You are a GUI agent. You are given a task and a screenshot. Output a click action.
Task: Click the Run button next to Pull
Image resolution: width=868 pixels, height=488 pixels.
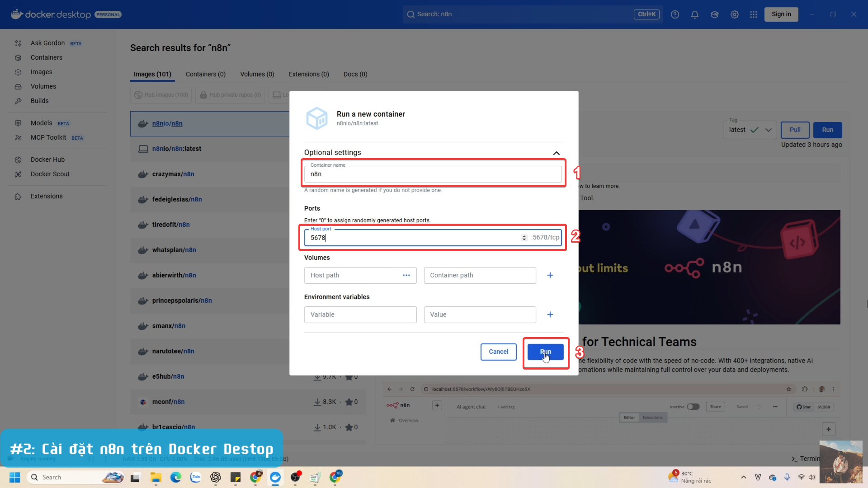coord(827,130)
